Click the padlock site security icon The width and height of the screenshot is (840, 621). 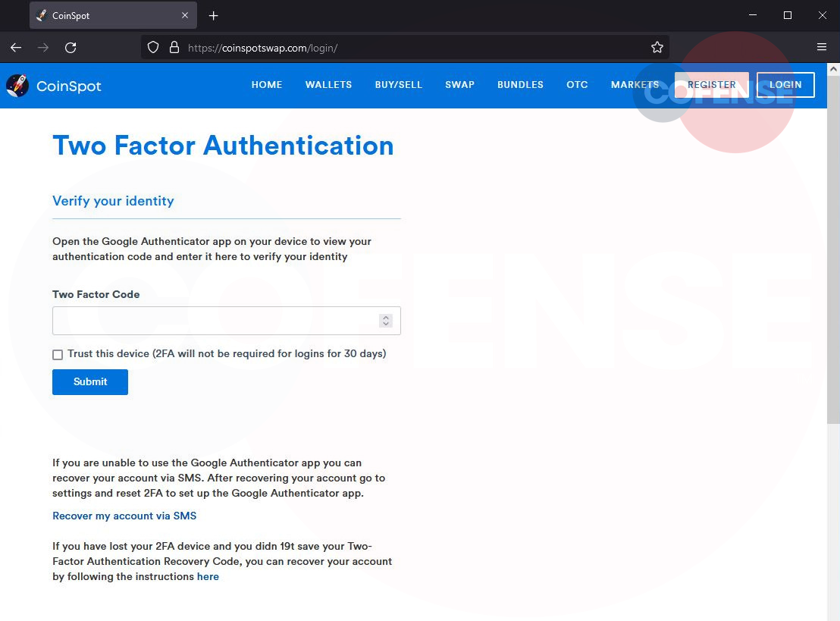[x=174, y=47]
